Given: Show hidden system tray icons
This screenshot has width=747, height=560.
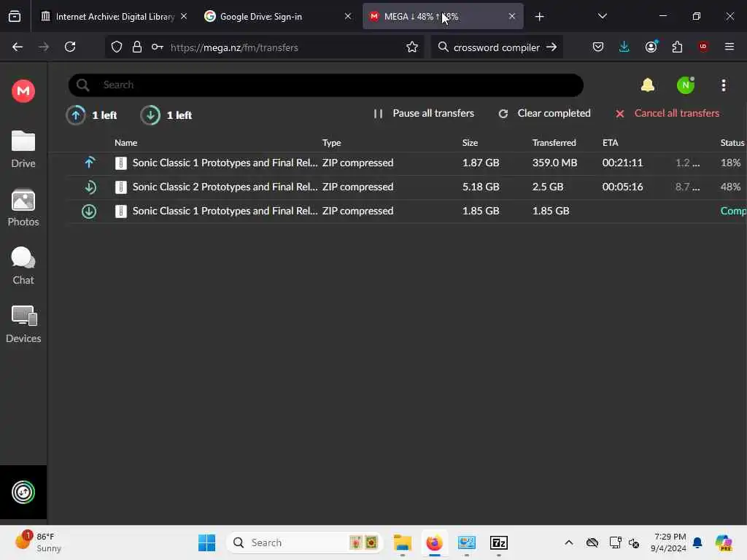Looking at the screenshot, I should (x=568, y=542).
